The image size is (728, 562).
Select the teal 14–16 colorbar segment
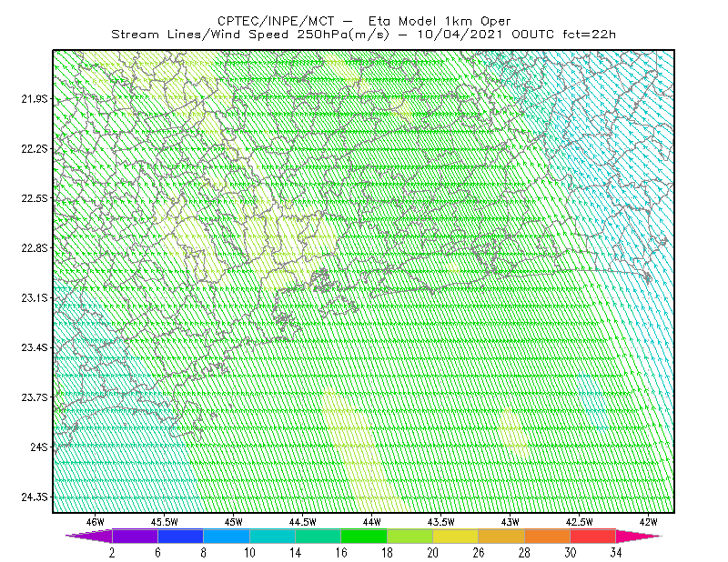(318, 536)
